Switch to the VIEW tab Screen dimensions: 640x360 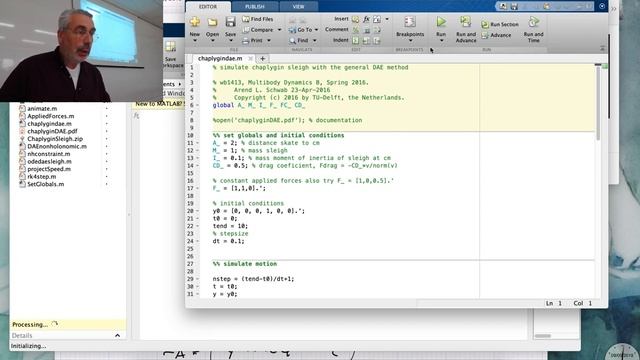[298, 7]
